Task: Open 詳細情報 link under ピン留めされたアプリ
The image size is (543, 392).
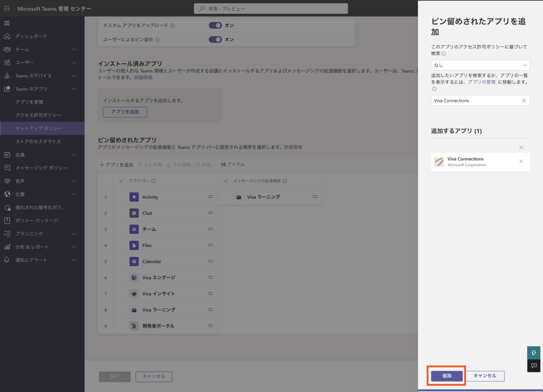Action: (293, 147)
